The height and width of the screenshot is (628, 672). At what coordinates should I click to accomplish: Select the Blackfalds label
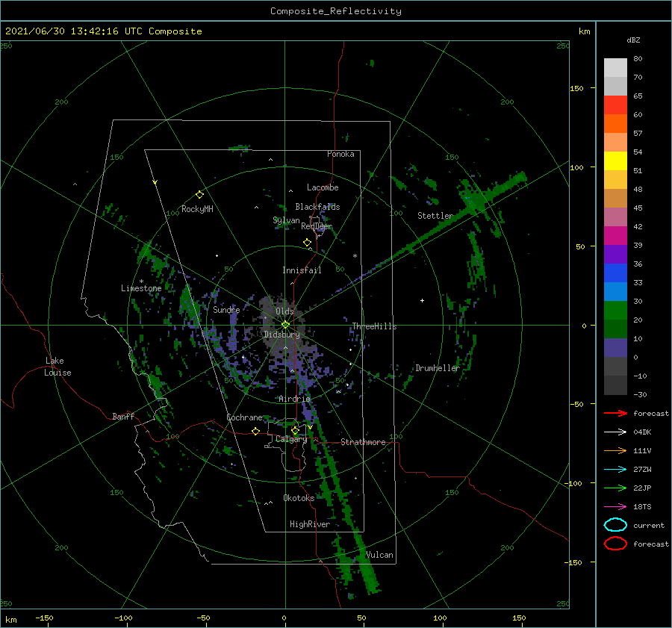pyautogui.click(x=317, y=207)
